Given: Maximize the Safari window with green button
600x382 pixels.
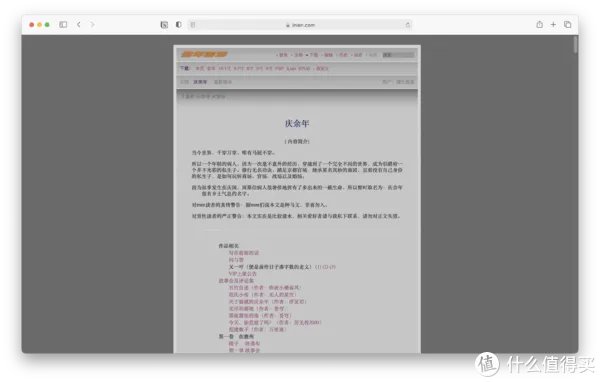Looking at the screenshot, I should [x=47, y=24].
